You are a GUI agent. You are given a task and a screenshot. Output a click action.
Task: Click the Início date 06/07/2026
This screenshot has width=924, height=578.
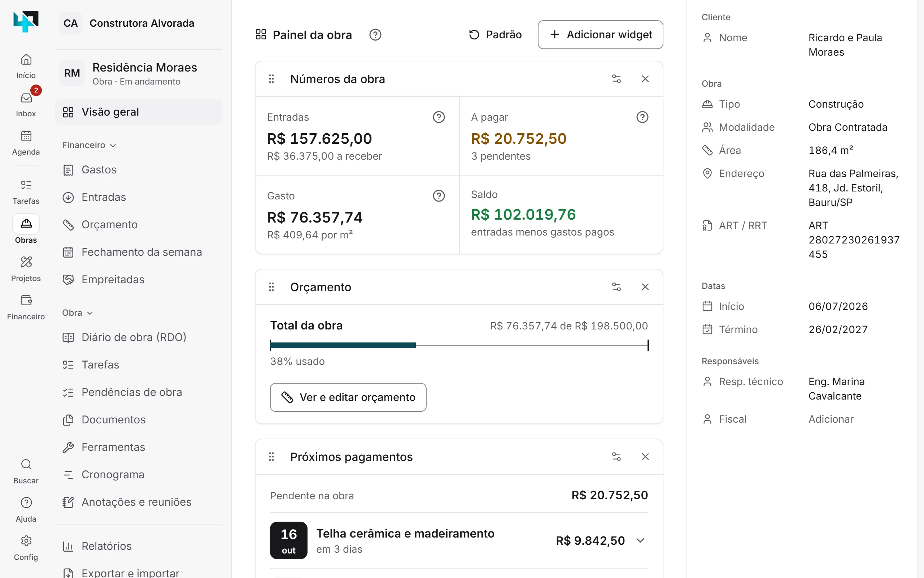[838, 306]
